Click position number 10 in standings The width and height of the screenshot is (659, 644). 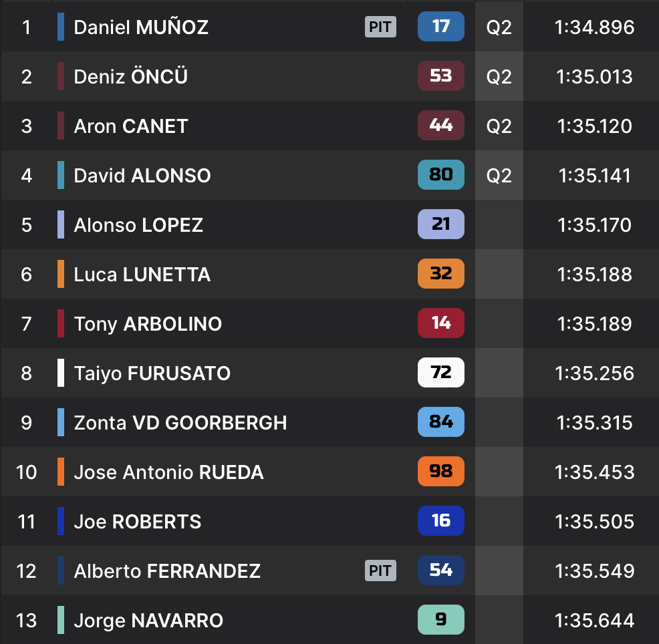[x=27, y=472]
